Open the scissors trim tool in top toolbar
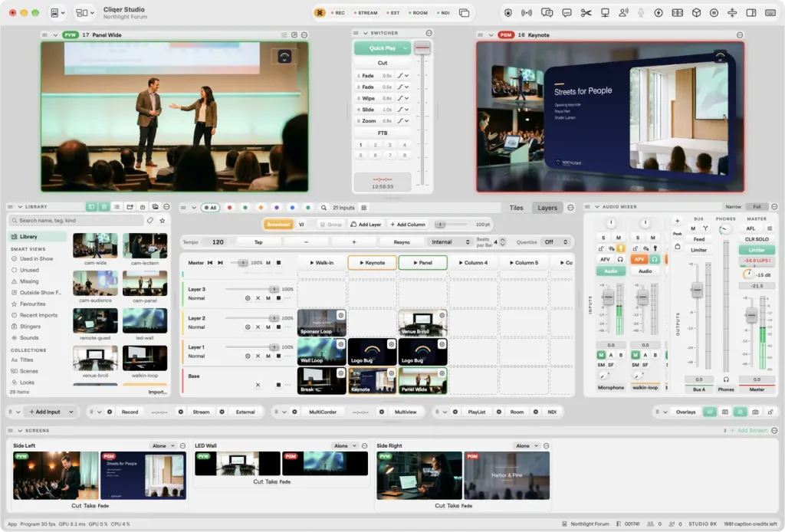 click(x=586, y=13)
